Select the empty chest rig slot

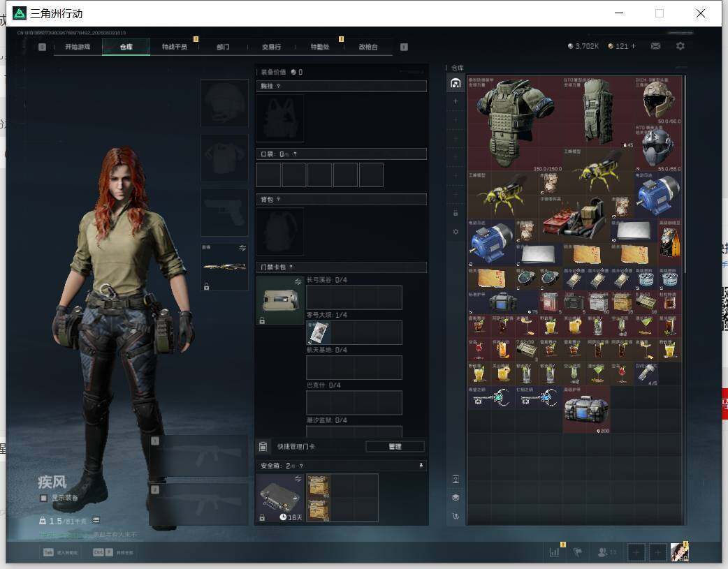pyautogui.click(x=280, y=118)
